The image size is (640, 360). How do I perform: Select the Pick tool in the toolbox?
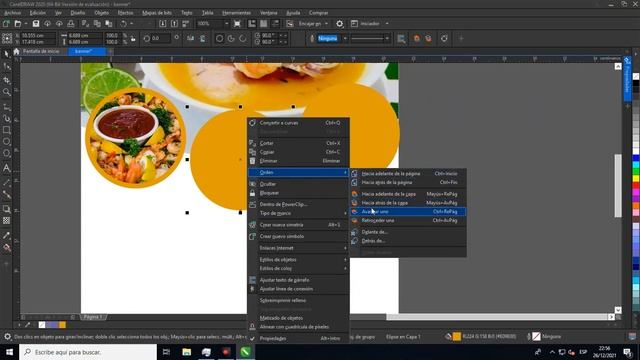point(7,54)
